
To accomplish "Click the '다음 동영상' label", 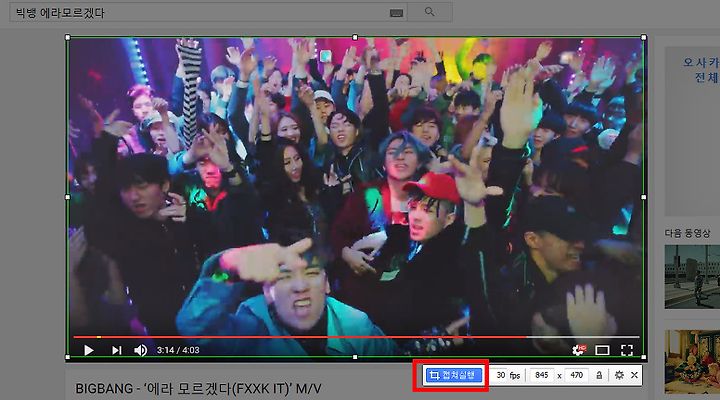I will (687, 233).
